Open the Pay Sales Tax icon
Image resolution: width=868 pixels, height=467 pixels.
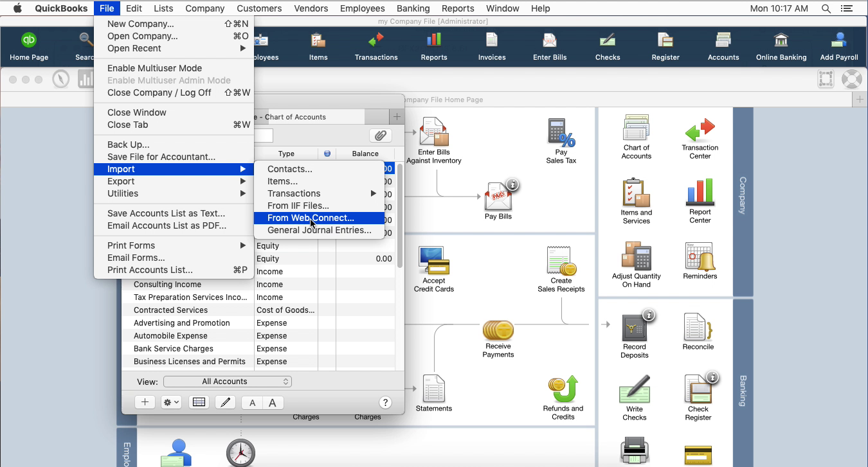[x=561, y=141]
